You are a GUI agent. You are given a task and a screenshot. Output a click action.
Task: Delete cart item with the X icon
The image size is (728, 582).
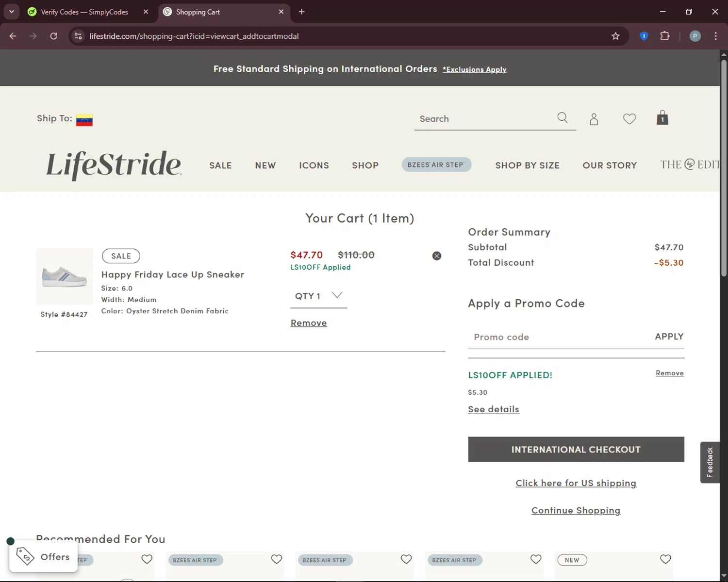click(437, 256)
